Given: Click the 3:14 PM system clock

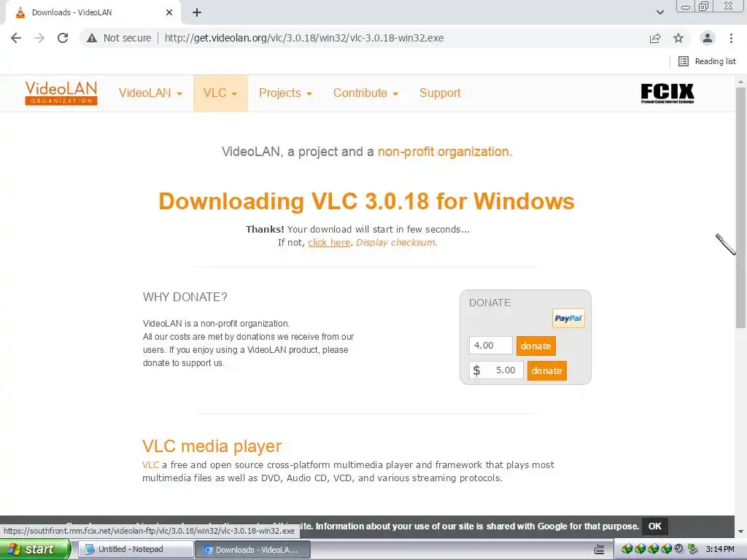Looking at the screenshot, I should (720, 549).
